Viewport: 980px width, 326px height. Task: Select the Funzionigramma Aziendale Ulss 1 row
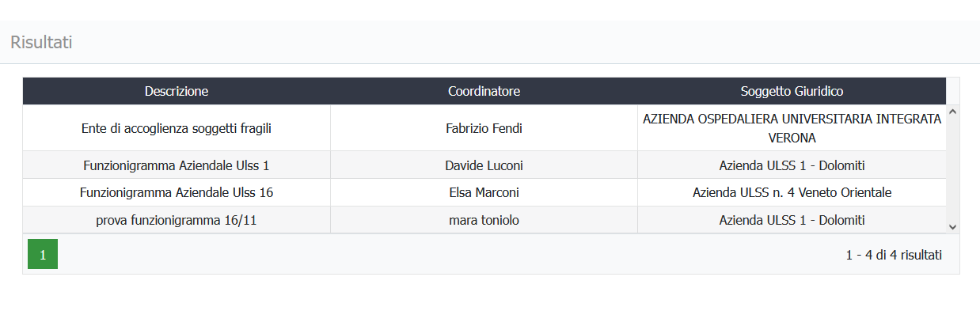pyautogui.click(x=484, y=165)
